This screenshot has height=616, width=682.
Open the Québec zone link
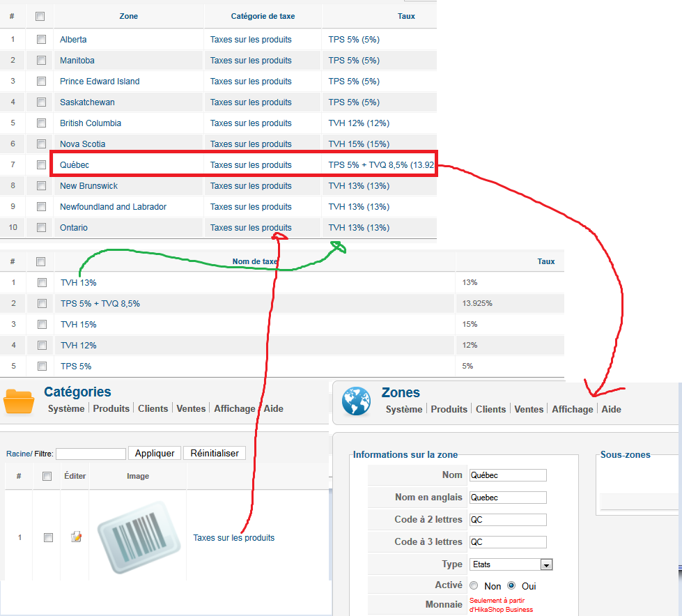(75, 165)
